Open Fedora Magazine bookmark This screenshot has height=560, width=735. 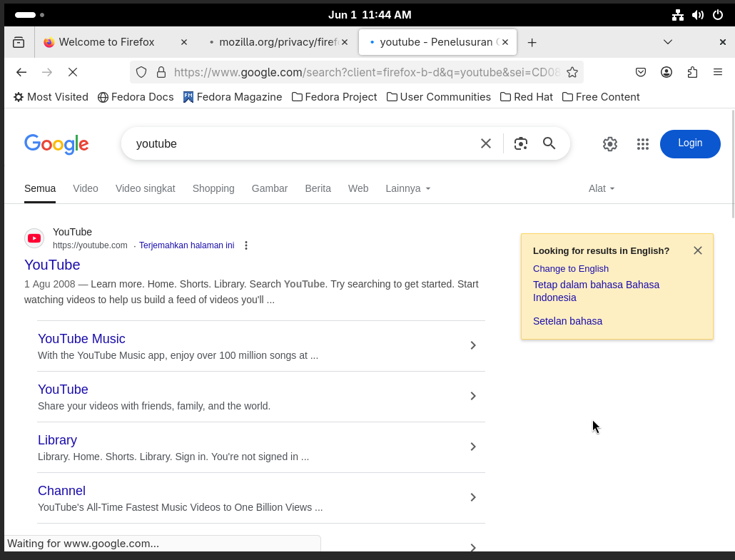[x=233, y=97]
